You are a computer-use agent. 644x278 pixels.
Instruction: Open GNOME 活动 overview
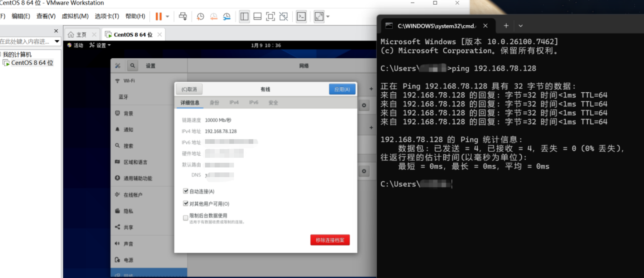[x=75, y=45]
